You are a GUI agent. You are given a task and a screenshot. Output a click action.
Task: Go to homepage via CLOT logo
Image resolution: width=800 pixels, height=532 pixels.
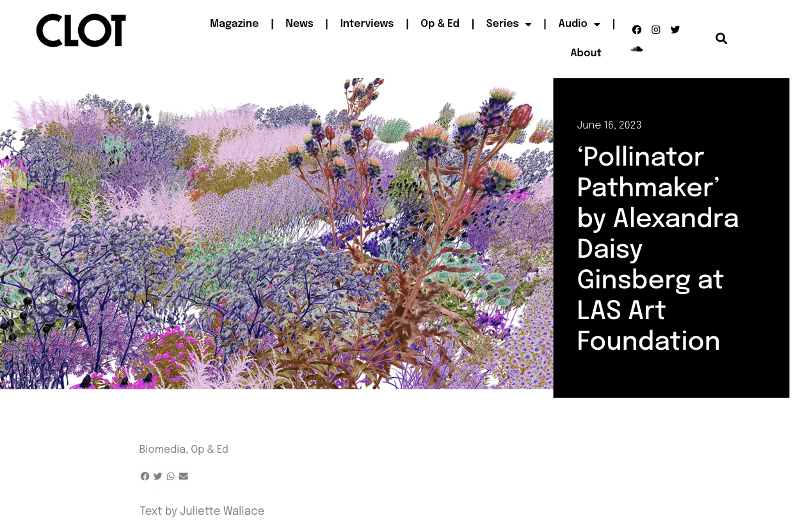tap(81, 30)
